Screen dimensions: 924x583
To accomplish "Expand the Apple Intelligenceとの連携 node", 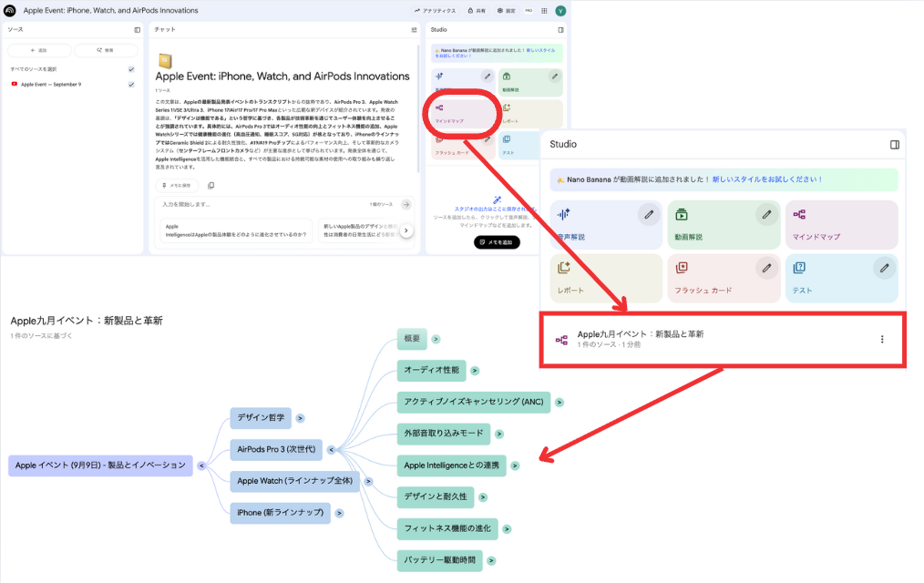I will (514, 465).
